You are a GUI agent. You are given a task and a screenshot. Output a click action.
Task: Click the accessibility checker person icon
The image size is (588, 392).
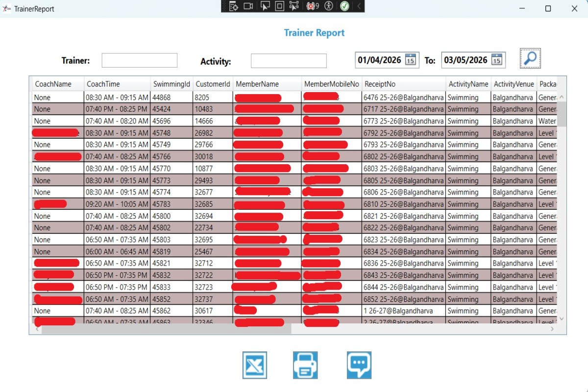329,6
